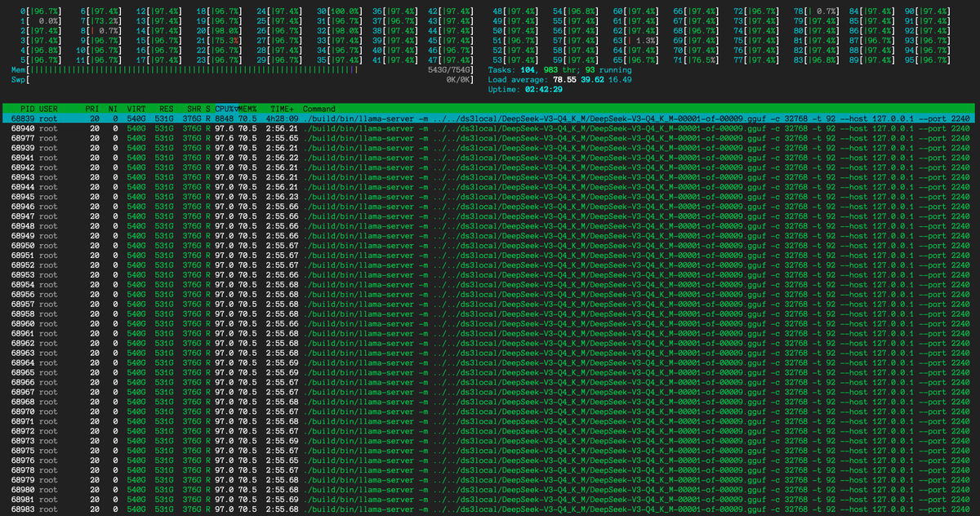Select process row with PID 68964
This screenshot has width=980, height=516.
(x=490, y=363)
